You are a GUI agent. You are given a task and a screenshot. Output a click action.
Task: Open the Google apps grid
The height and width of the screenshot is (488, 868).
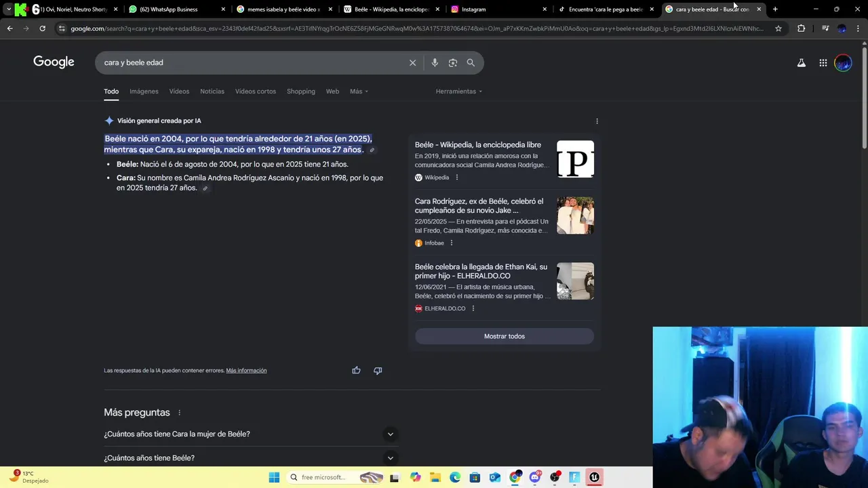coord(823,63)
